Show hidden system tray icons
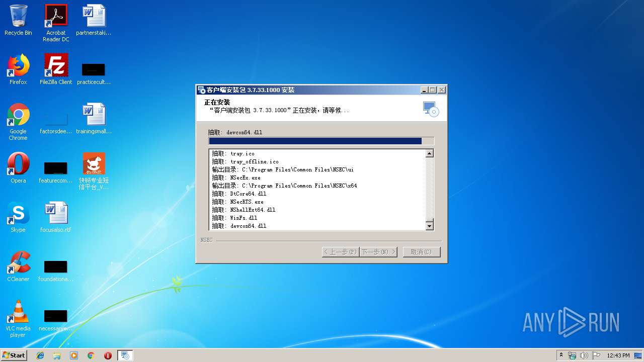 click(x=561, y=355)
